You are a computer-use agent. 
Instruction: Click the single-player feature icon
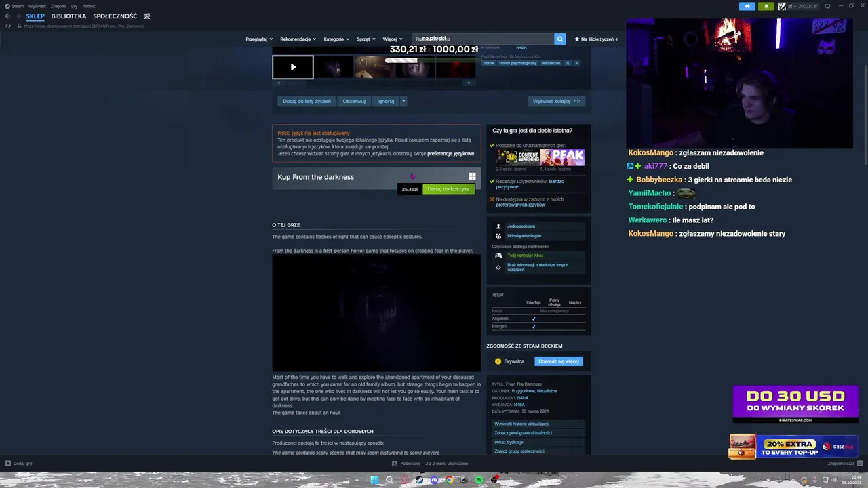point(498,226)
